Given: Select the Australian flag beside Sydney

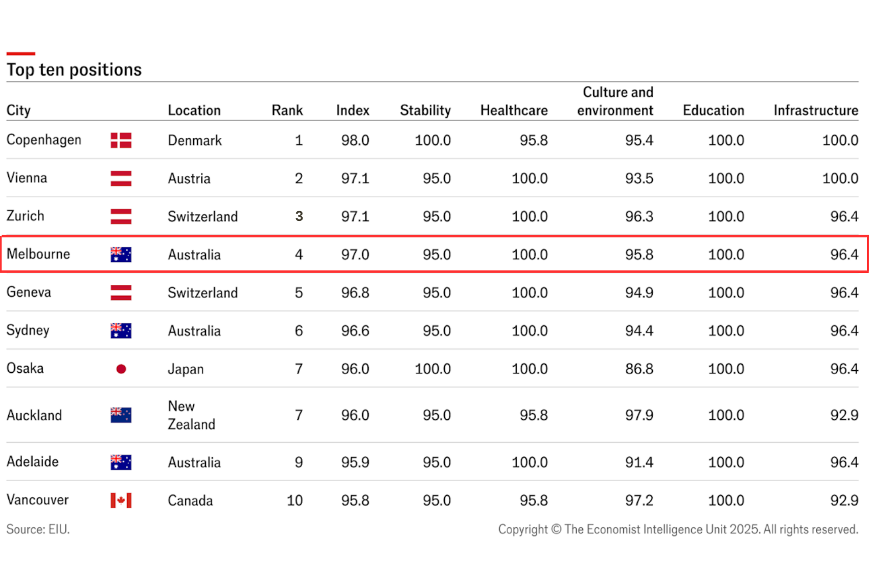Looking at the screenshot, I should pyautogui.click(x=121, y=331).
